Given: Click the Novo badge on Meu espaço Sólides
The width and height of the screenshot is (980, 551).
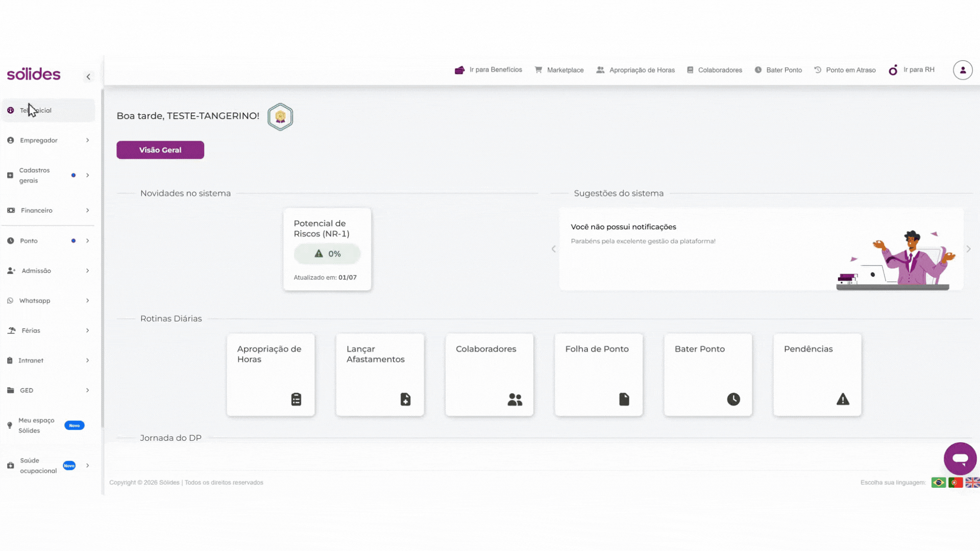Looking at the screenshot, I should [75, 425].
